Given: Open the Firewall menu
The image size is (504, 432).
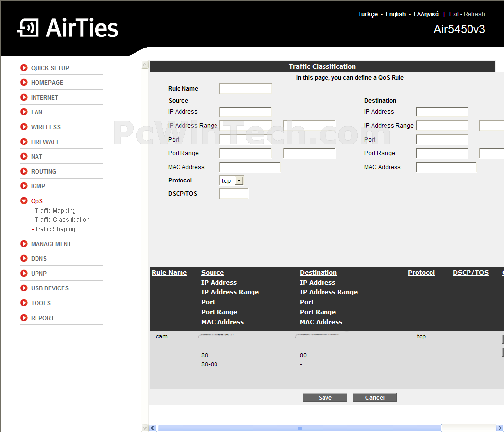Looking at the screenshot, I should [45, 142].
